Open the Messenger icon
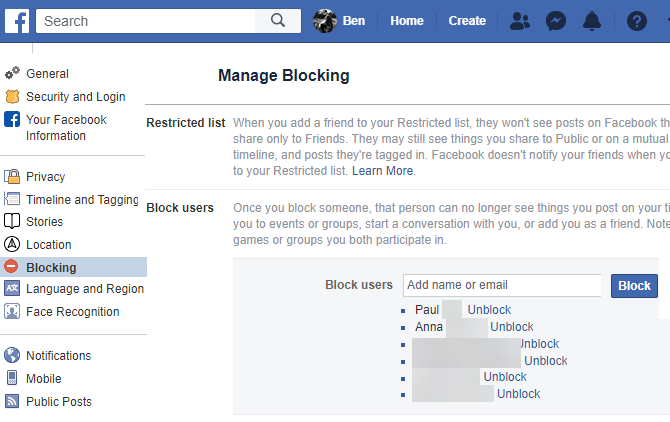 [x=557, y=21]
